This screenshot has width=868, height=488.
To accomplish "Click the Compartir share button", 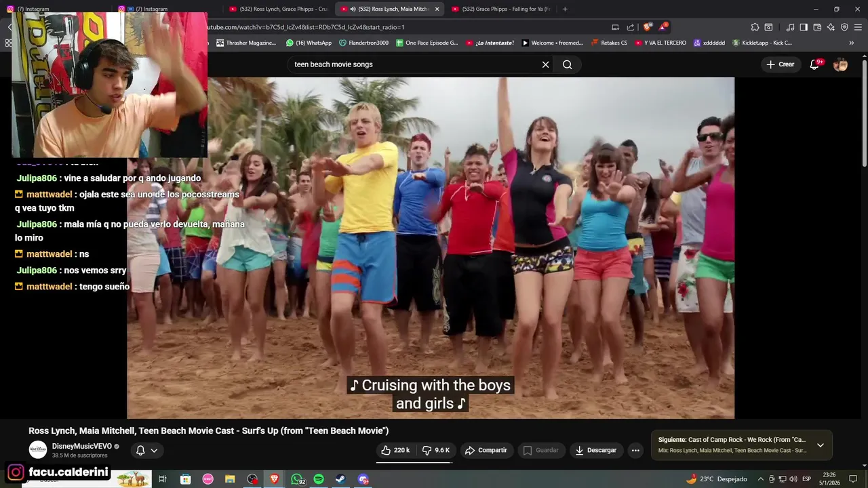I will click(486, 450).
